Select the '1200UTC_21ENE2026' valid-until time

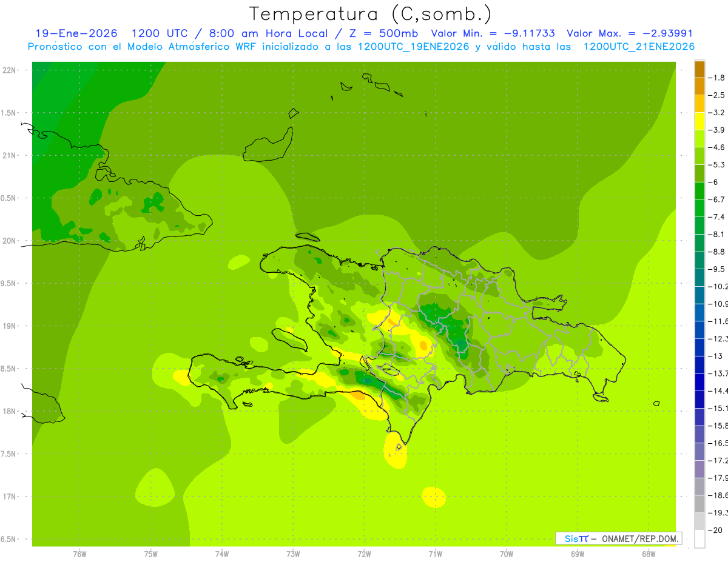(x=639, y=47)
